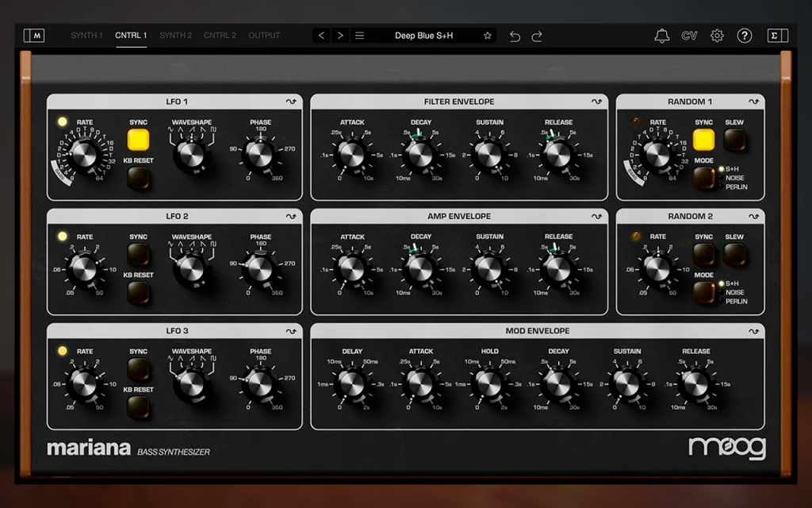Viewport: 812px width, 508px height.
Task: Click Amp Envelope ATTACK knob
Action: (x=351, y=269)
